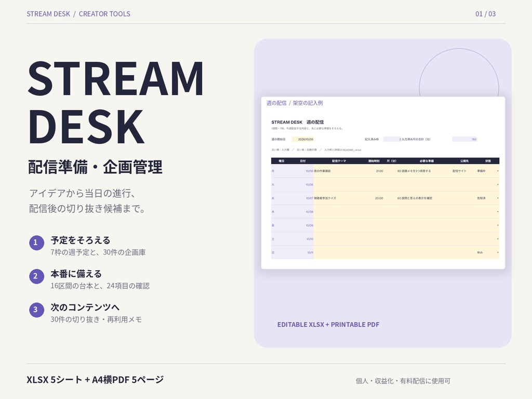Click the 10/10 date cell
Viewport: 532px width, 399px height.
pyautogui.click(x=303, y=239)
